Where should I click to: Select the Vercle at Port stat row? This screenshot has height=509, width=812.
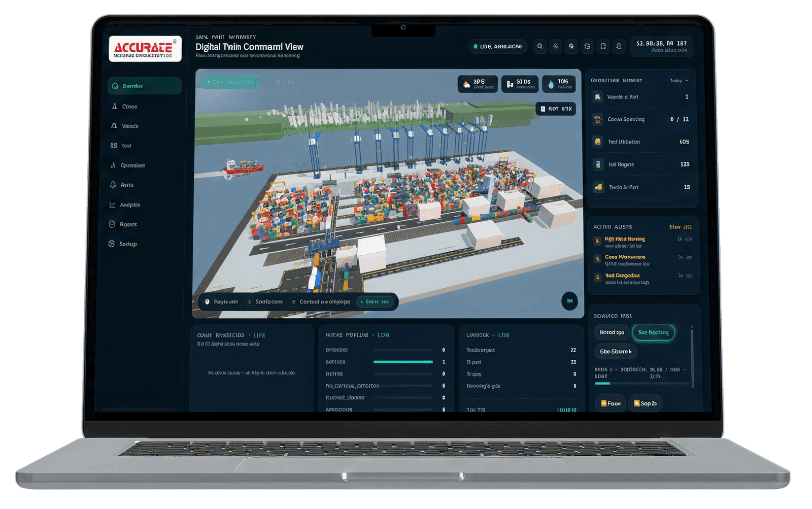(642, 97)
